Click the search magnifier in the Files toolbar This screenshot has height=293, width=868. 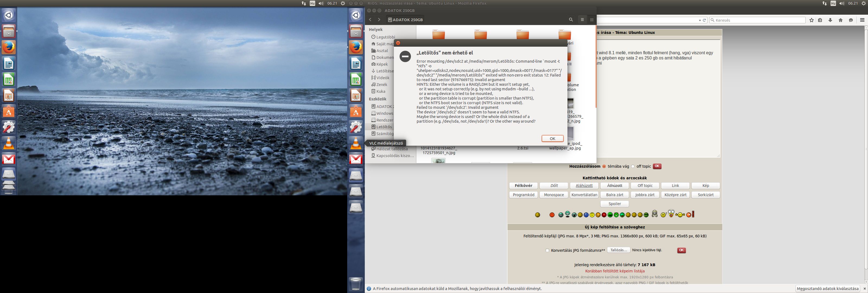[x=571, y=20]
